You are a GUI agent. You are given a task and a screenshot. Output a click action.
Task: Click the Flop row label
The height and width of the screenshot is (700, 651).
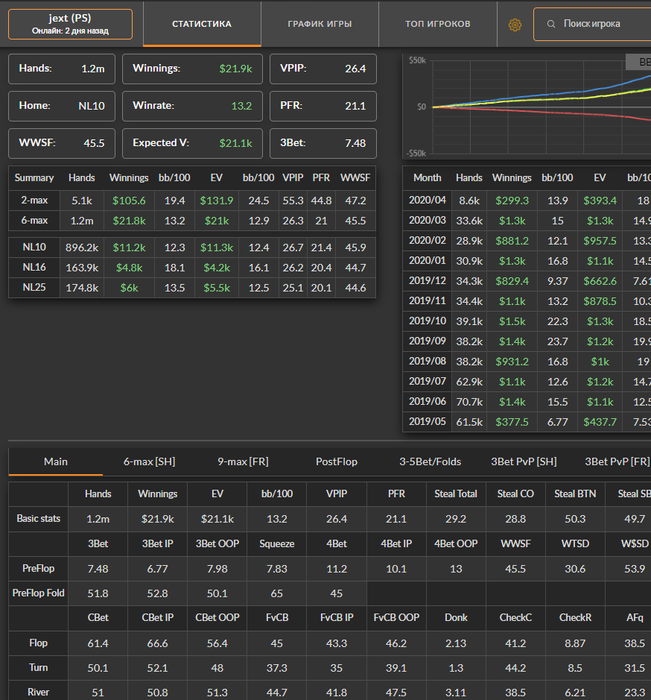pyautogui.click(x=38, y=643)
